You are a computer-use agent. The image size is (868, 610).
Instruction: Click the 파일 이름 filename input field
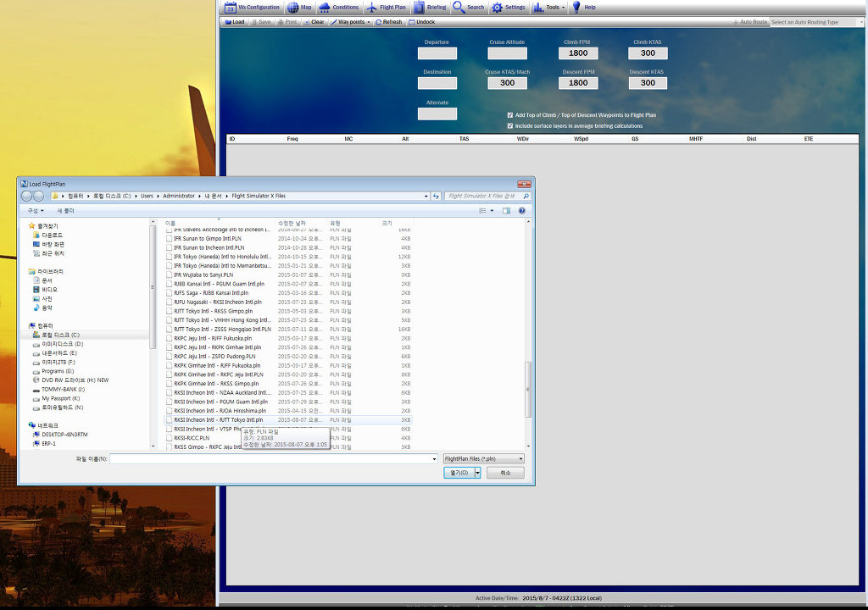(271, 458)
